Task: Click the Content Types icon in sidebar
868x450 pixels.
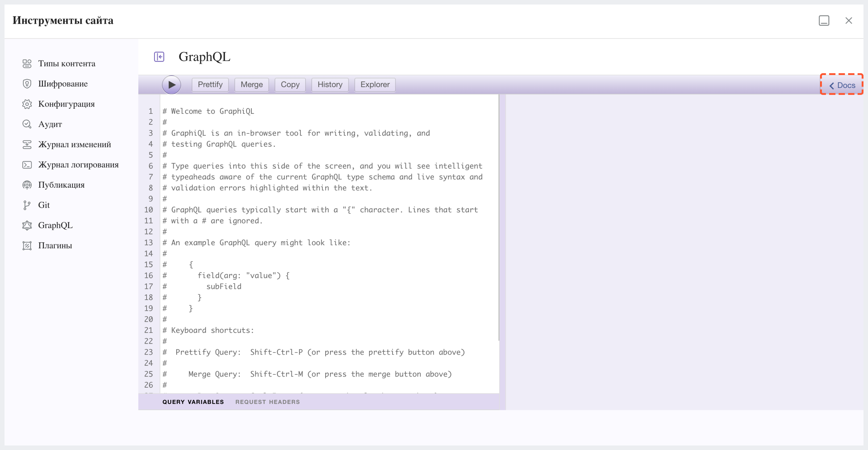Action: (x=27, y=63)
